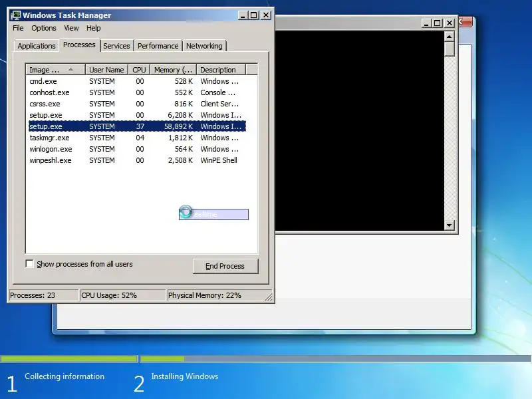Click the End Process button

(x=225, y=266)
